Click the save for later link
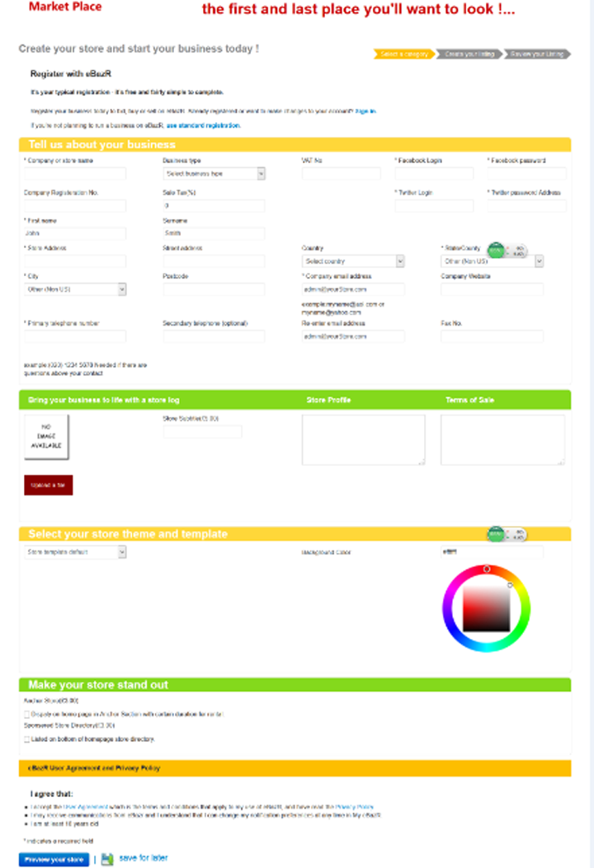This screenshot has height=868, width=594. (144, 858)
